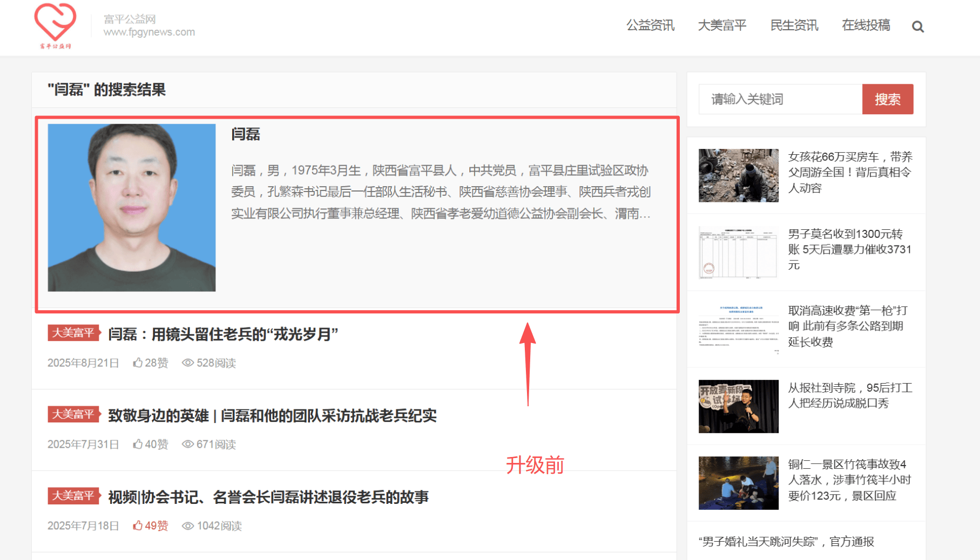Click the red thumbs-up with 49赞
Screen dimensions: 980x560
[138, 526]
